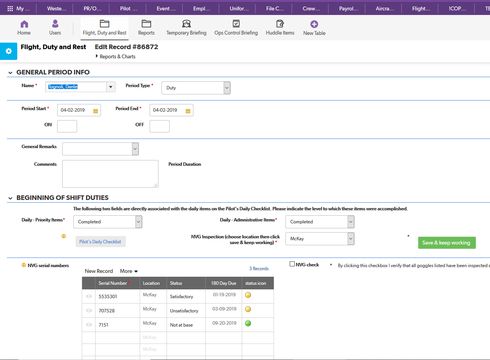Open the blue settings gear icon
490x360 pixels.
[9, 51]
